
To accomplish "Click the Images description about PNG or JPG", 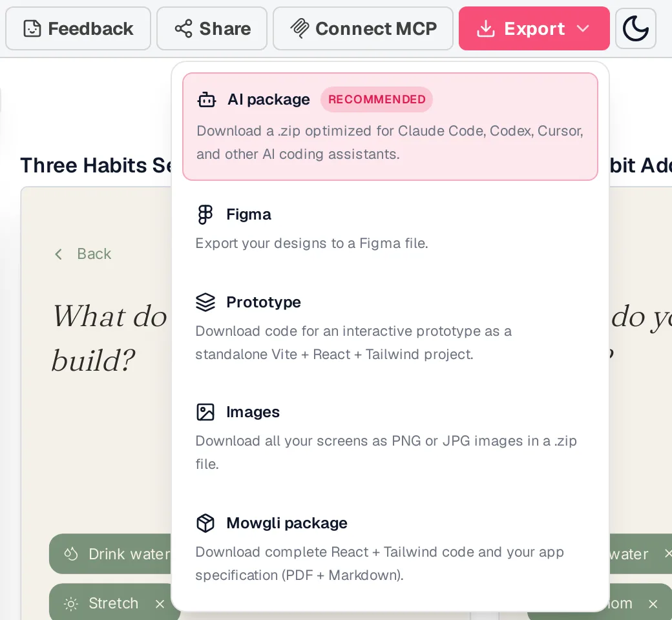I will (386, 453).
